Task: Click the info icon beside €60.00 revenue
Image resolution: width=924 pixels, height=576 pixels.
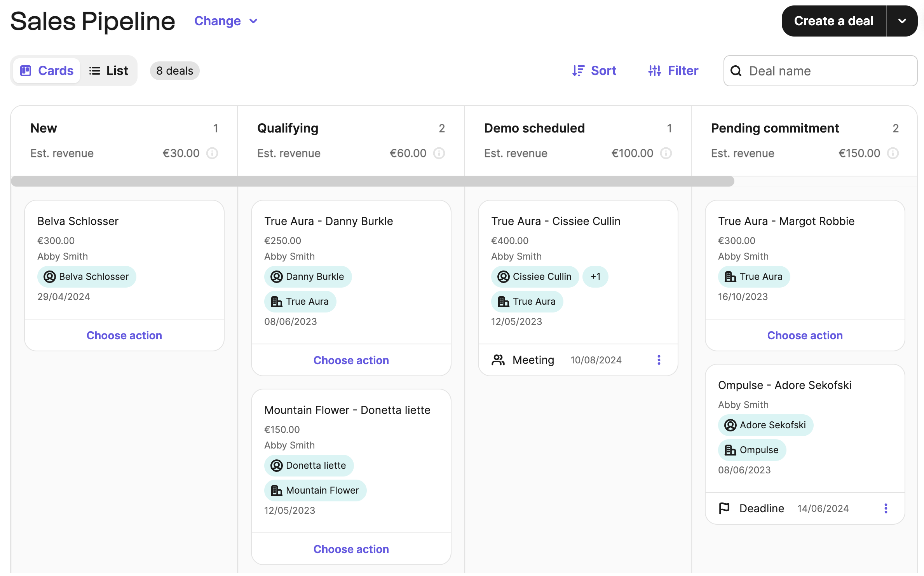Action: pos(439,153)
